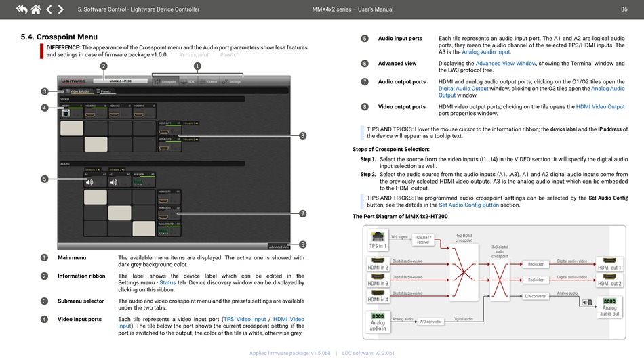
Task: Click the Analog audio in port in the diagram
Action: pyautogui.click(x=378, y=322)
